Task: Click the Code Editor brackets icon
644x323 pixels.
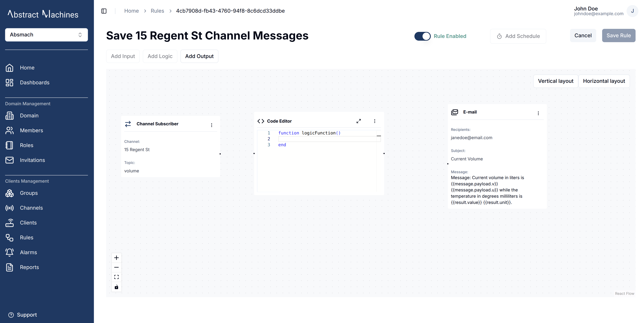Action: 261,121
